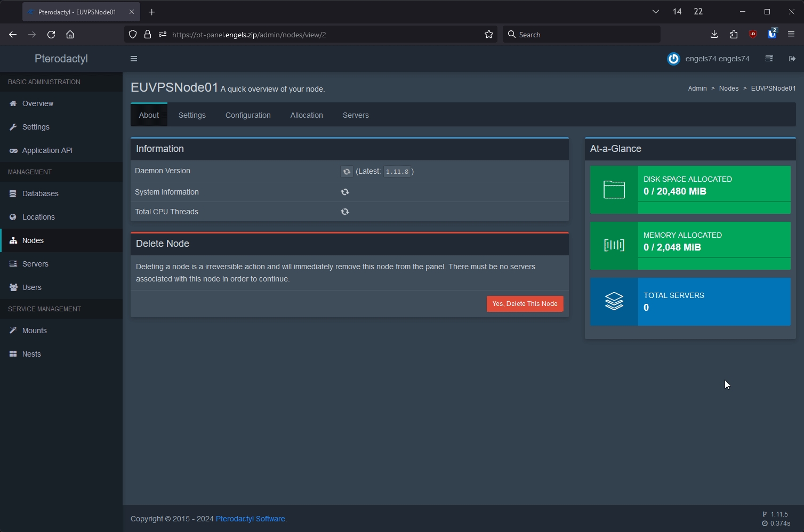Click the Locations globe icon
The width and height of the screenshot is (804, 532).
point(13,217)
